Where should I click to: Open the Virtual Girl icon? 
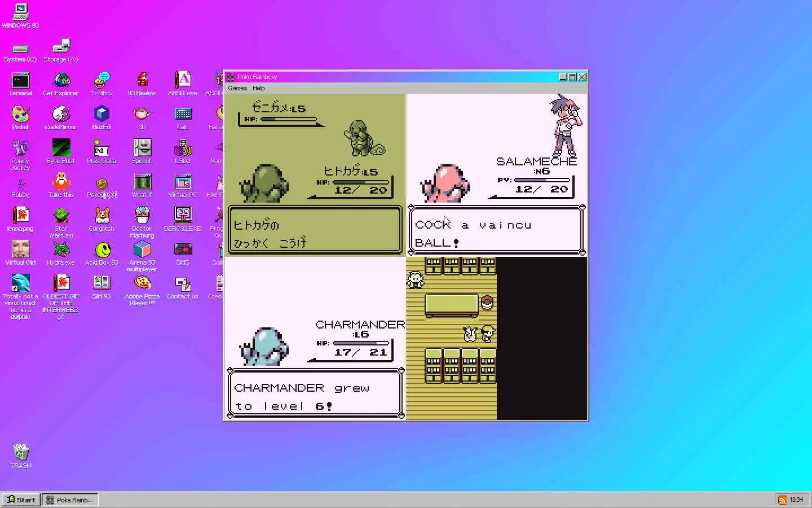(20, 253)
